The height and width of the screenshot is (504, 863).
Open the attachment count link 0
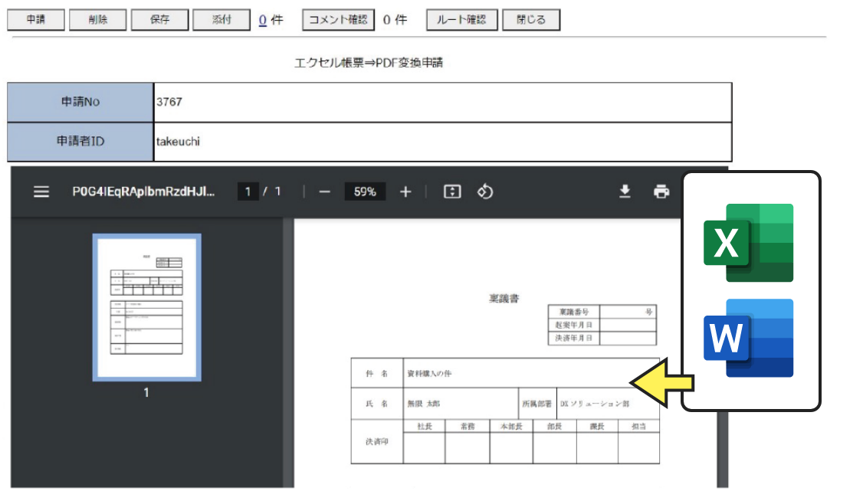(x=263, y=21)
